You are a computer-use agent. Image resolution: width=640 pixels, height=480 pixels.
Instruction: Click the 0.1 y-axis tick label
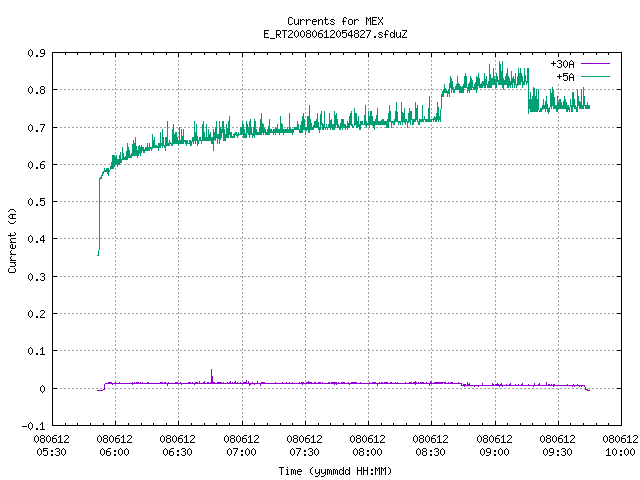tap(36, 351)
